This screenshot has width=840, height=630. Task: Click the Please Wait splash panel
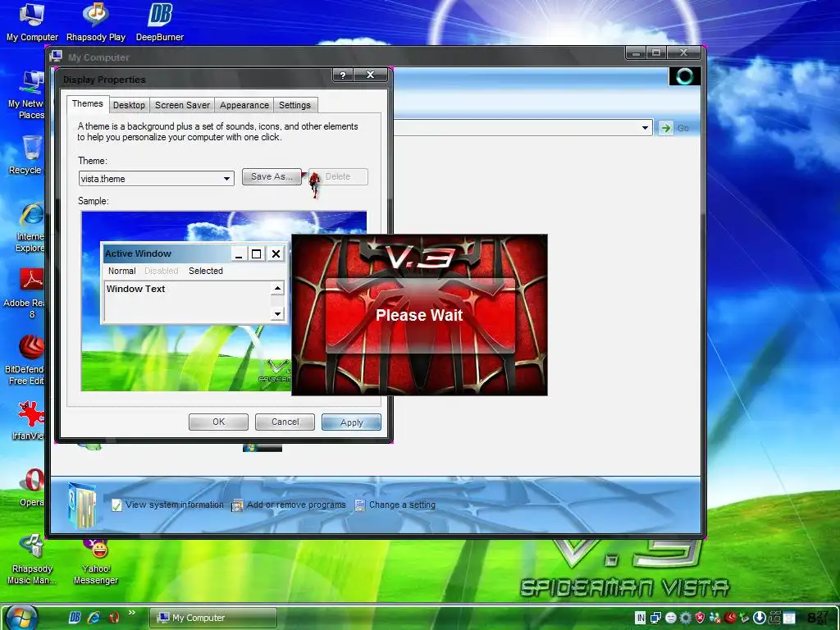point(419,315)
